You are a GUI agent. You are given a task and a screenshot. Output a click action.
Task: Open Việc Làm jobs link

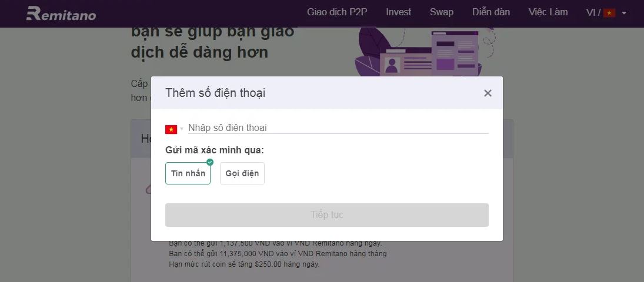coord(548,12)
